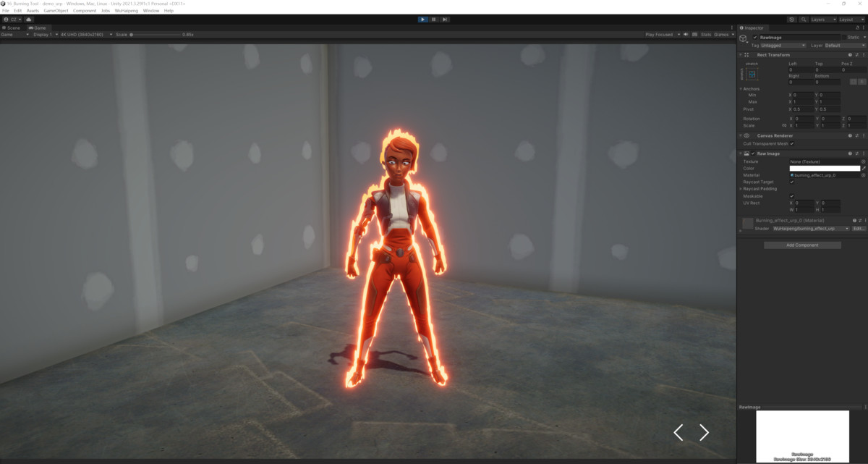Expand the Raycast Padding foldout
The height and width of the screenshot is (464, 868).
point(740,189)
